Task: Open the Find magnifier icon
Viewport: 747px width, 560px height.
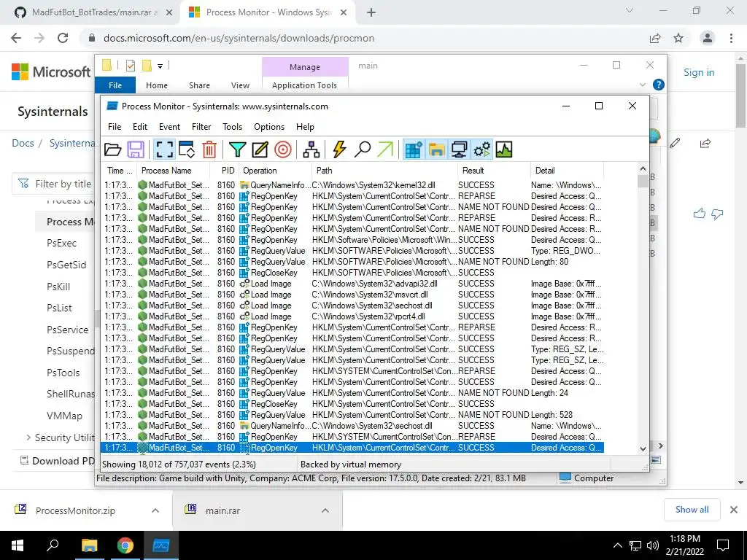Action: click(x=362, y=149)
